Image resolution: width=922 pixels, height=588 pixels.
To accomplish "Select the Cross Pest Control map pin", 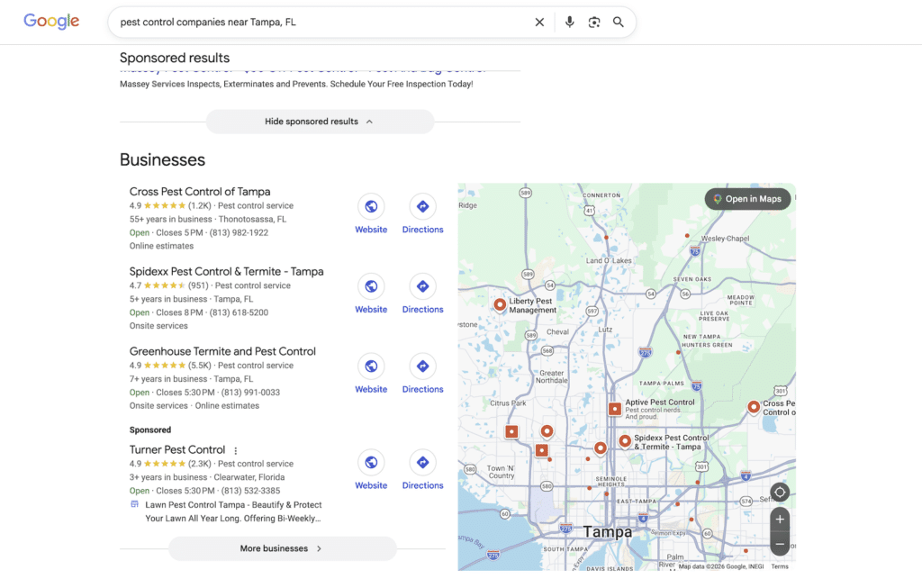I will pyautogui.click(x=754, y=407).
